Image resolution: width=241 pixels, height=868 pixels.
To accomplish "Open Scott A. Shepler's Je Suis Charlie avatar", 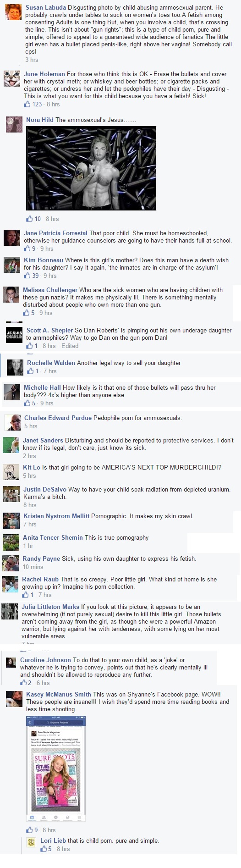I will (14, 335).
